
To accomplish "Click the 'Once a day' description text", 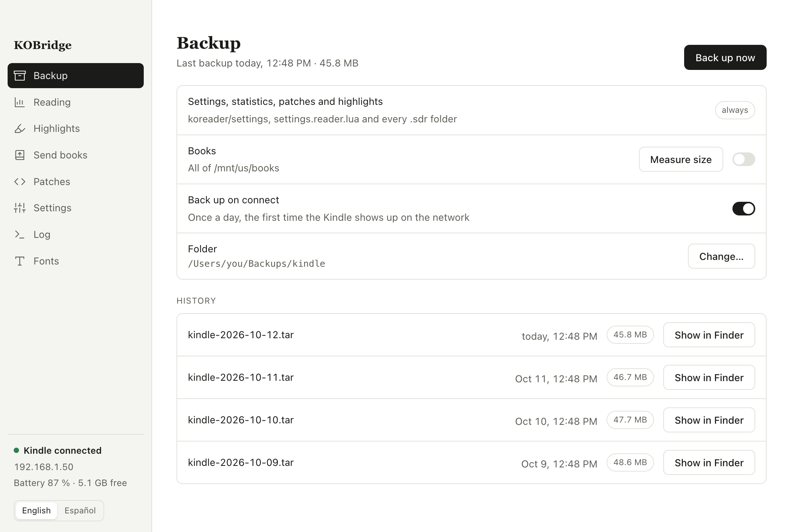I will 329,217.
